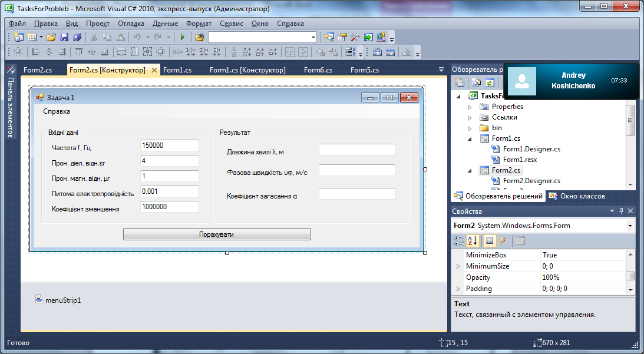Click the Undo arrow icon

tap(137, 37)
